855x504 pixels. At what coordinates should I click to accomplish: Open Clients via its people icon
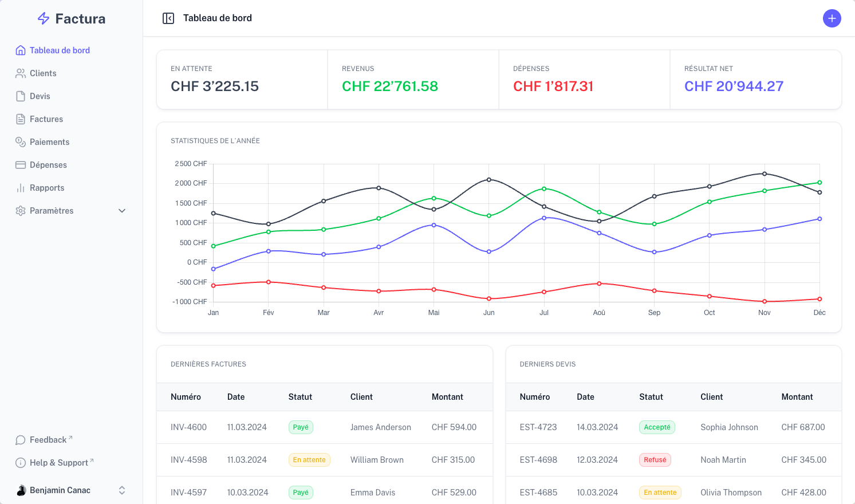coord(21,73)
